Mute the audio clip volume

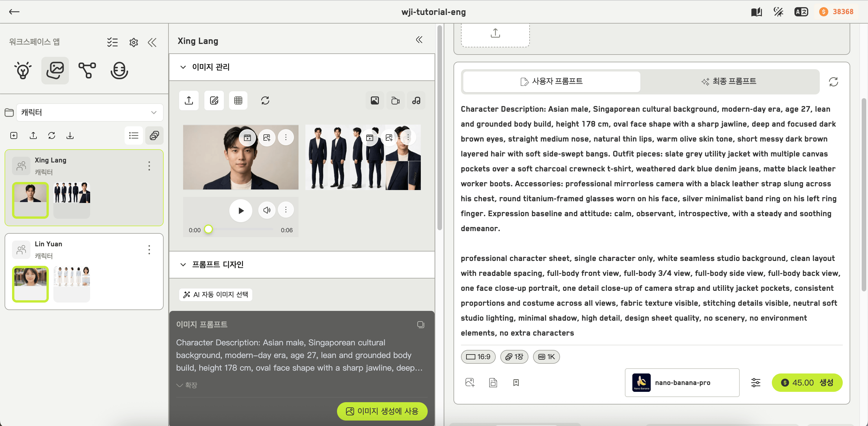click(x=267, y=210)
